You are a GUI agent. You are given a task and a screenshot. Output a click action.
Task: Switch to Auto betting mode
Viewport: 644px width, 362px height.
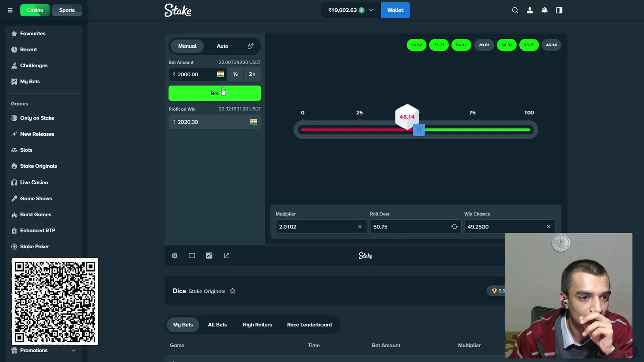(x=222, y=46)
